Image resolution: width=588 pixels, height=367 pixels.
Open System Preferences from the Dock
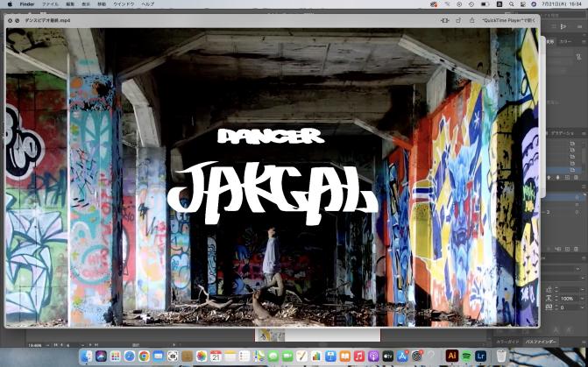(x=416, y=356)
